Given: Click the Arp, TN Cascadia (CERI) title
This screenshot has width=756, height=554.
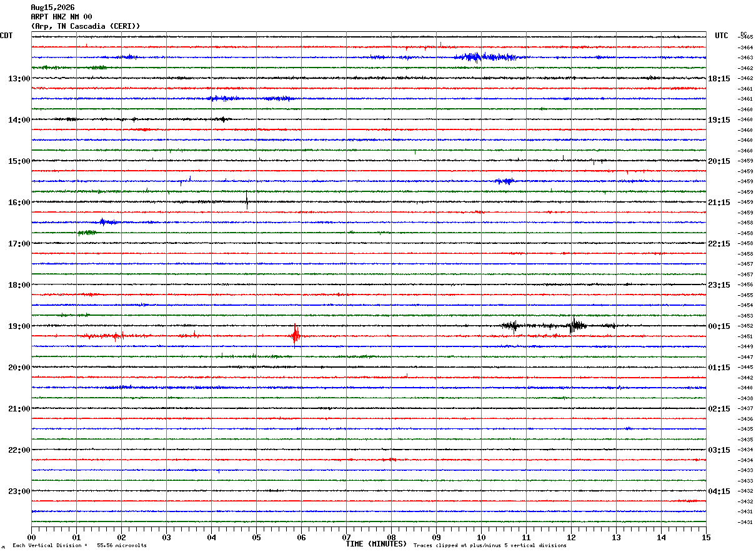Looking at the screenshot, I should [86, 26].
